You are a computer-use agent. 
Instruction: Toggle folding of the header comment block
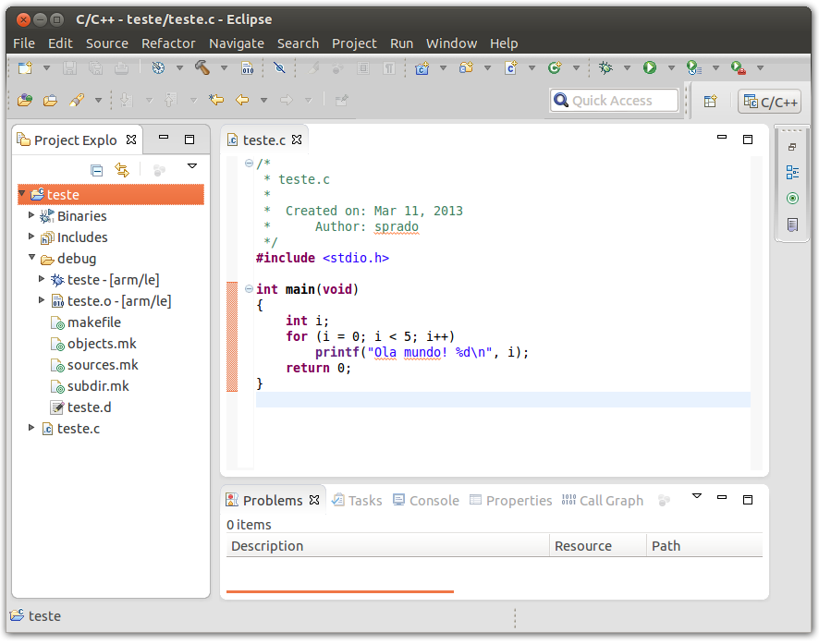pos(250,164)
